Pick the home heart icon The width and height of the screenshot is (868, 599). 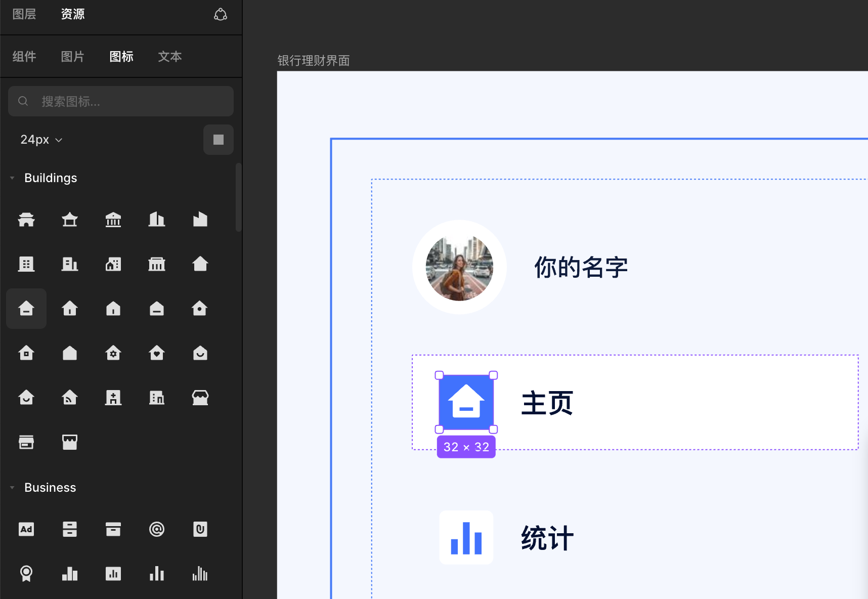(x=157, y=353)
